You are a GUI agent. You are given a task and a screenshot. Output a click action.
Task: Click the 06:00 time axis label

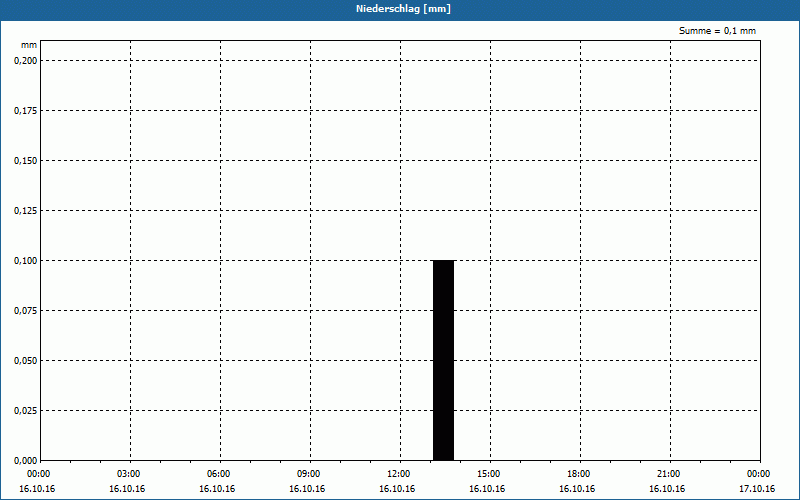(219, 474)
